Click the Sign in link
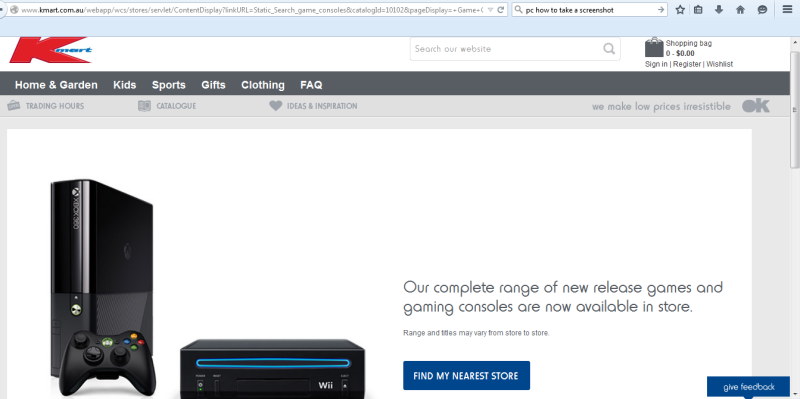This screenshot has height=399, width=800. pyautogui.click(x=656, y=64)
